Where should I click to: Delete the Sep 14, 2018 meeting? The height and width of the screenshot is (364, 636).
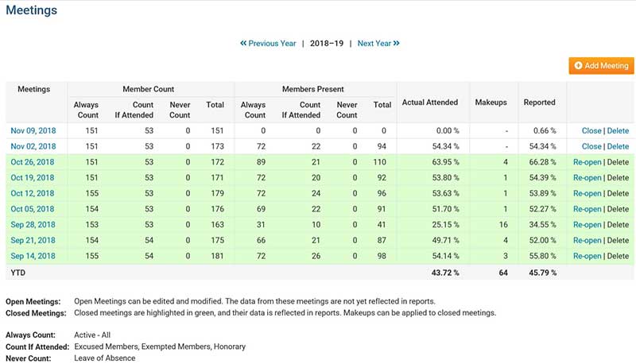tap(618, 256)
